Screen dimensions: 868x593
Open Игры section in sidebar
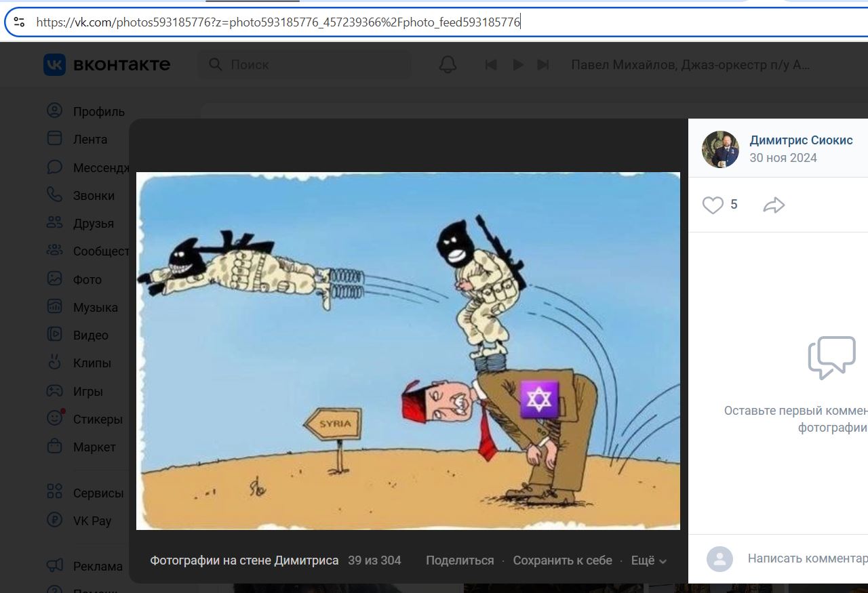pyautogui.click(x=75, y=391)
